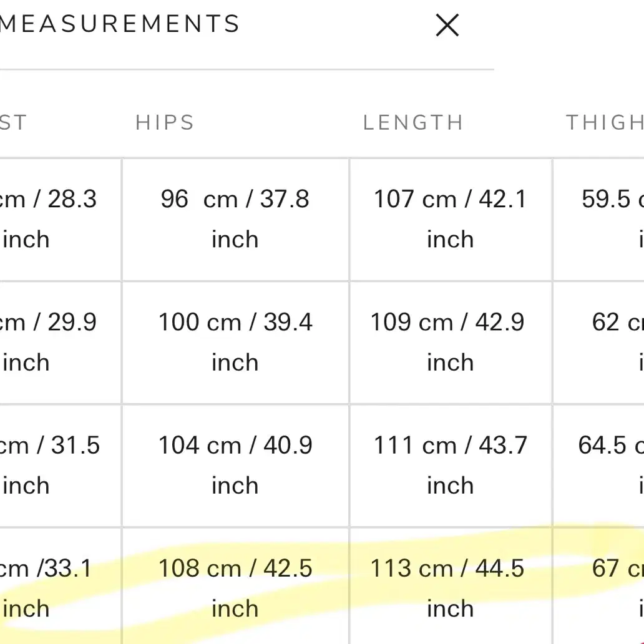Click the 59.5 cm thigh cell
The width and height of the screenshot is (644, 644).
(x=599, y=220)
